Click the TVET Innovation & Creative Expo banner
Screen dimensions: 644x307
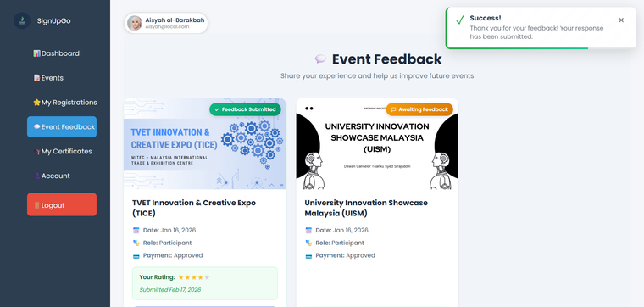click(205, 143)
